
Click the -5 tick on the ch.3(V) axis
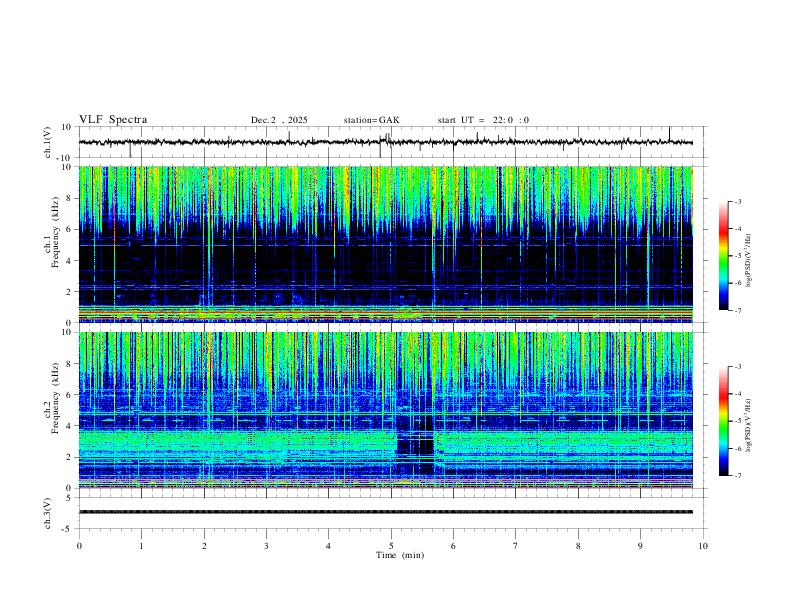pos(68,529)
